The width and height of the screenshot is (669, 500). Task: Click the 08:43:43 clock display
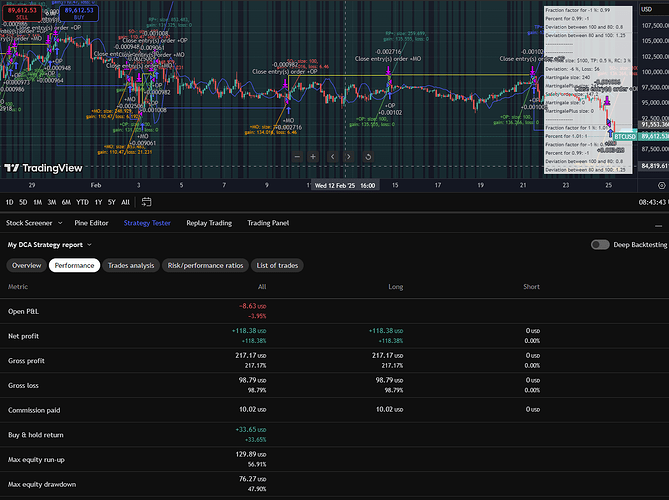[653, 202]
